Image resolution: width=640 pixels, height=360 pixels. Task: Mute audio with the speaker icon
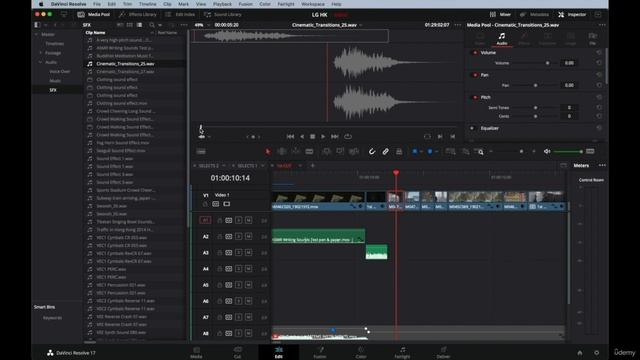[x=547, y=151]
